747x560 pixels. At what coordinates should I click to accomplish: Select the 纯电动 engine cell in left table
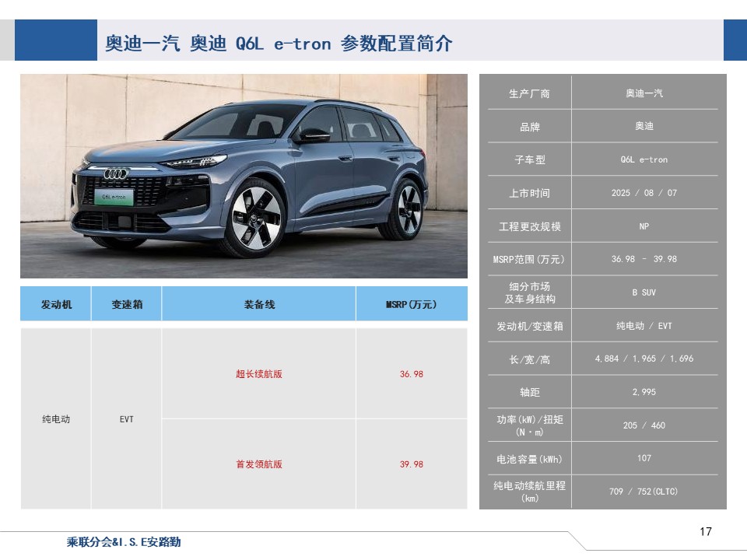pyautogui.click(x=56, y=419)
